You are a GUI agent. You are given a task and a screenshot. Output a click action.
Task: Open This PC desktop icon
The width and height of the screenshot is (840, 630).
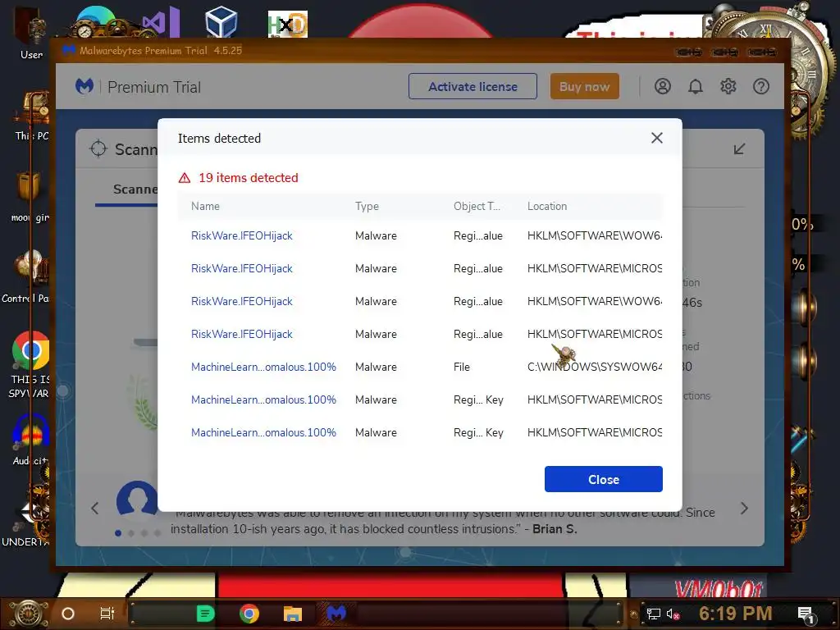coord(32,115)
